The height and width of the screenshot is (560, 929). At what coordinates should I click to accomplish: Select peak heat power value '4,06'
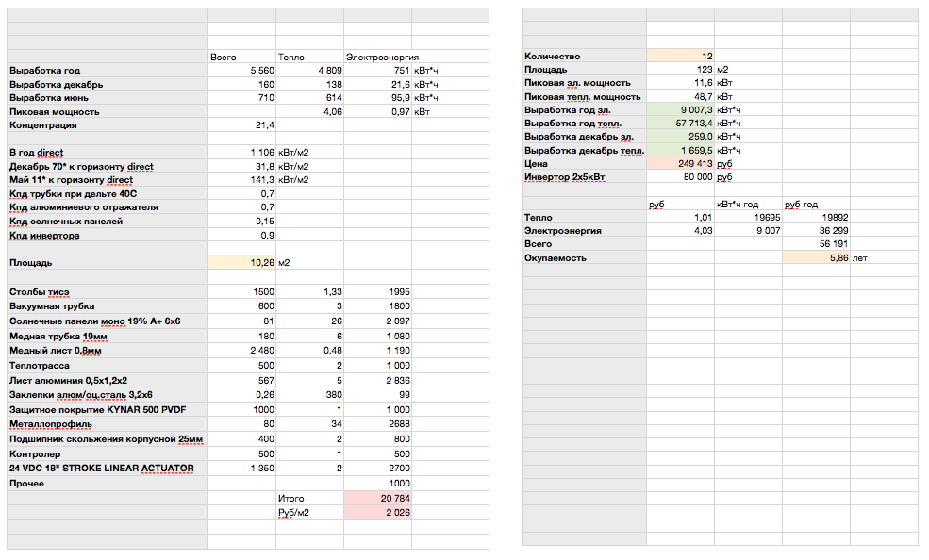tap(333, 112)
